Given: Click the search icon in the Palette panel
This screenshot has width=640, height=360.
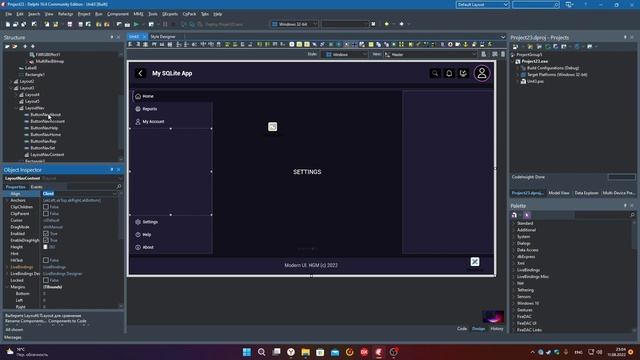Looking at the screenshot, I should (632, 215).
